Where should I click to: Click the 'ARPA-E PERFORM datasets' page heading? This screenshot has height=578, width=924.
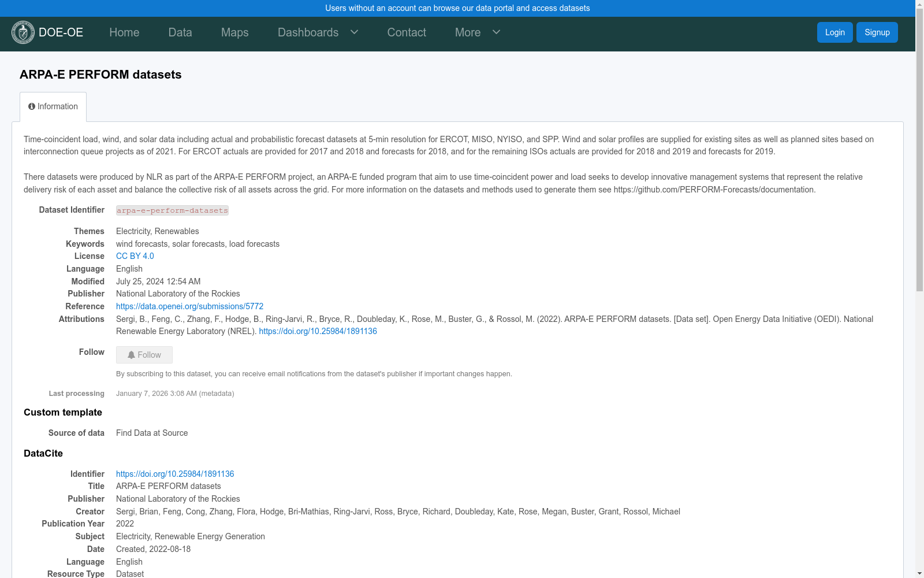pyautogui.click(x=100, y=75)
